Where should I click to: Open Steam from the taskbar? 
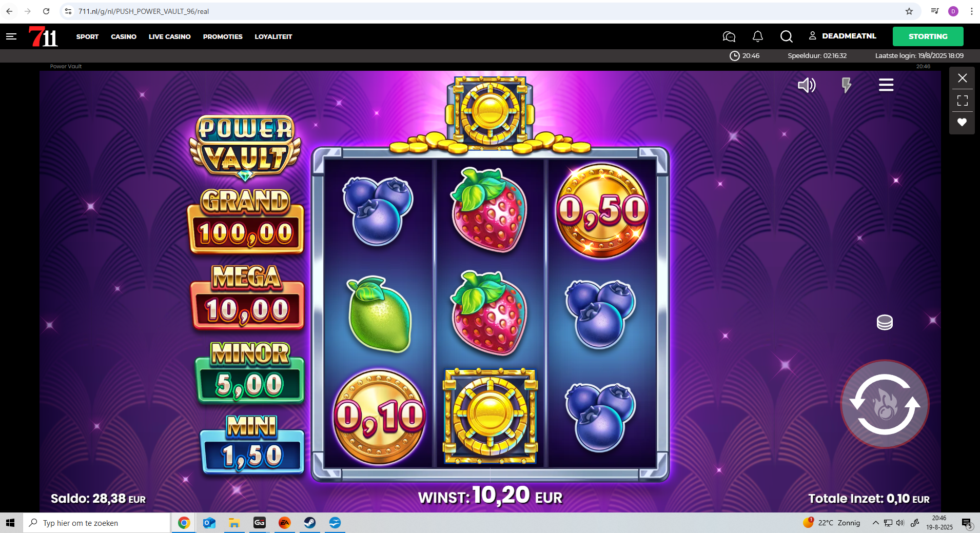tap(310, 523)
